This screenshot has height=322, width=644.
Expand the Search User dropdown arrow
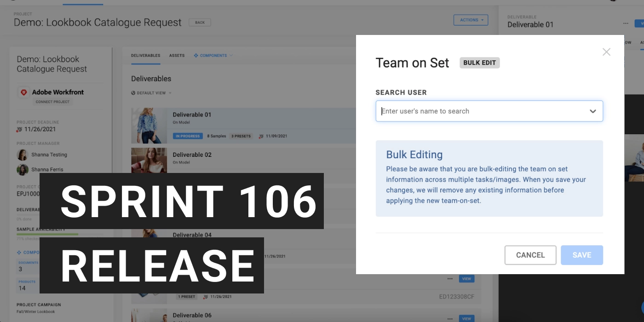pos(592,111)
